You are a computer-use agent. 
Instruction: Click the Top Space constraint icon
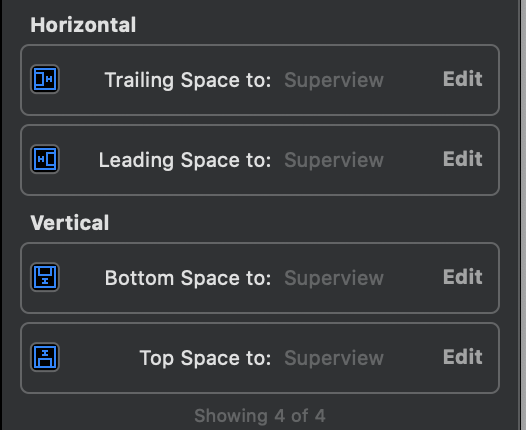(45, 357)
